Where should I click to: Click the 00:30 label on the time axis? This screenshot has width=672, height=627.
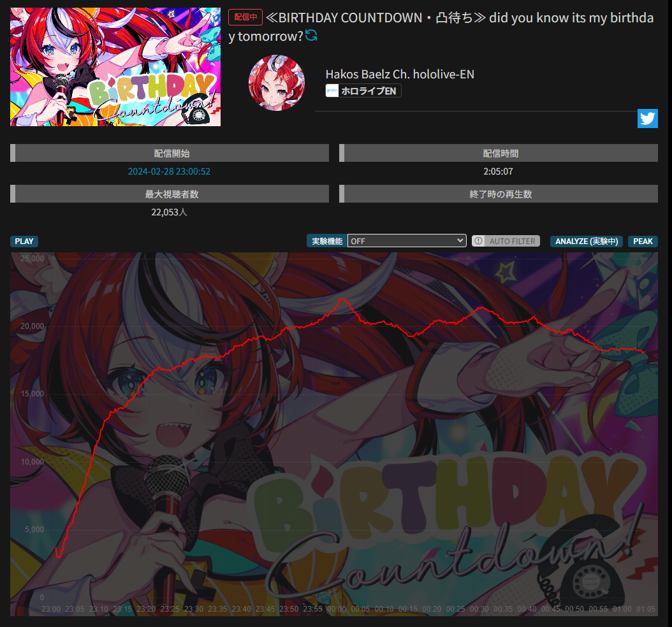[x=479, y=609]
